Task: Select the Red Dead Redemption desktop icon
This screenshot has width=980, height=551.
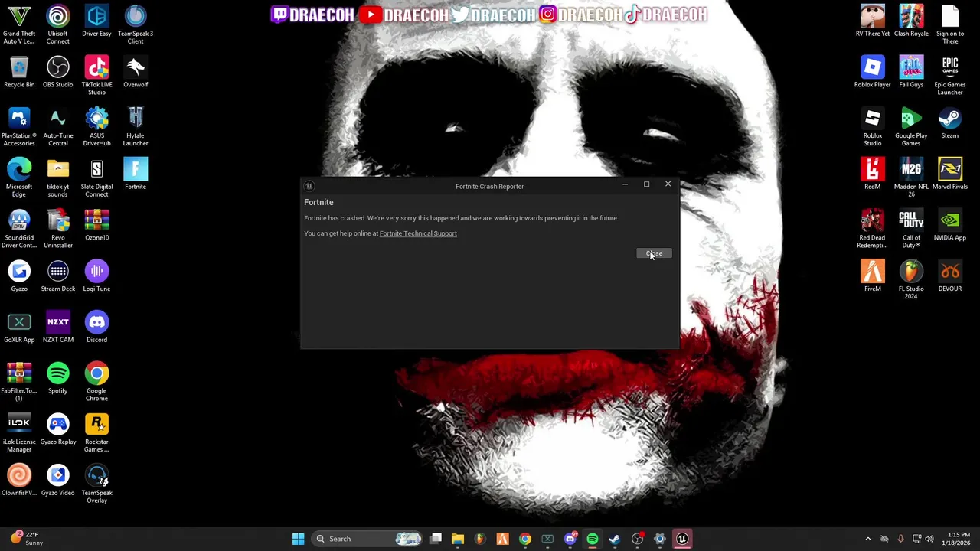Action: click(x=873, y=229)
